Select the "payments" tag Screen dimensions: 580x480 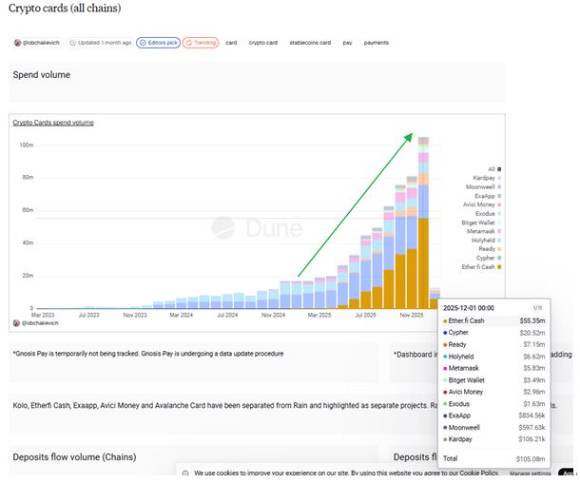point(376,43)
